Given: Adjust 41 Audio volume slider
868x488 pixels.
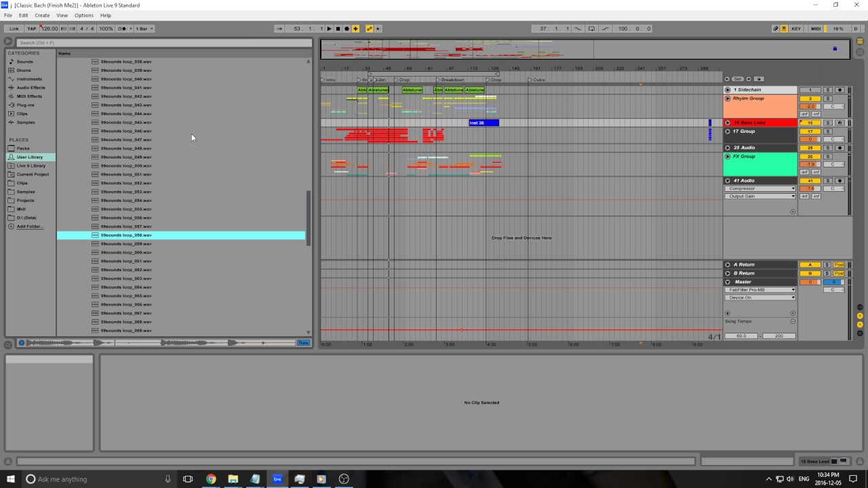Looking at the screenshot, I should 810,188.
